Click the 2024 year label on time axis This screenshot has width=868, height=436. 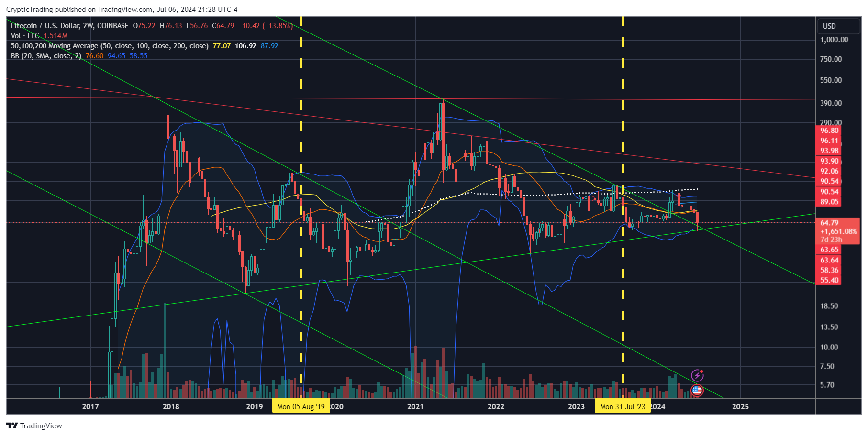[658, 407]
